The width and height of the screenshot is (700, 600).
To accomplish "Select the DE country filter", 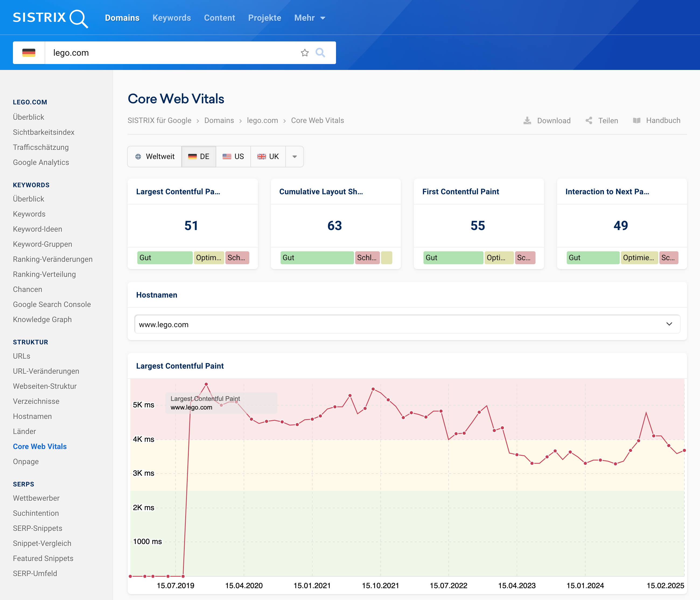I will pos(199,156).
